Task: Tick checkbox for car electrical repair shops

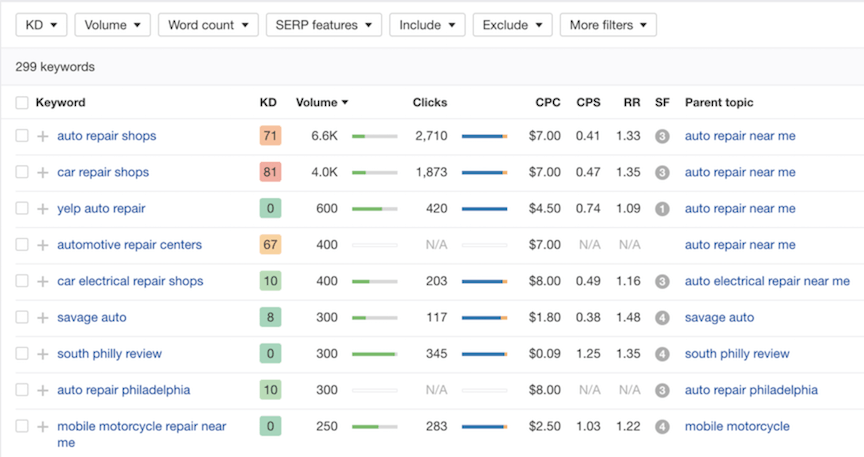Action: 22,281
